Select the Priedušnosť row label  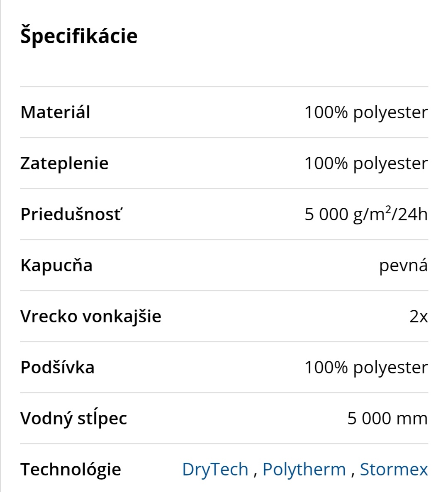pos(71,214)
